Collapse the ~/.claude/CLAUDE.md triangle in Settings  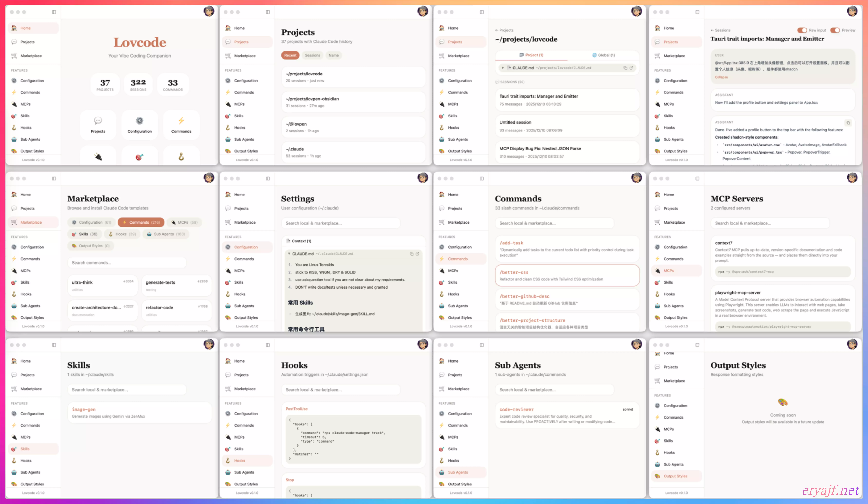click(x=289, y=254)
